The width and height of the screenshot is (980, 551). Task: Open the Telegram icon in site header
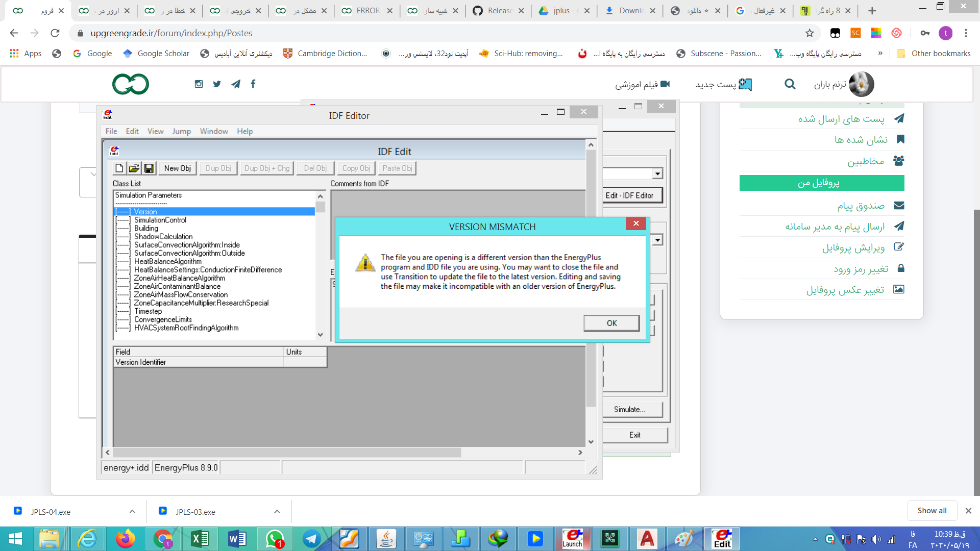(x=235, y=84)
